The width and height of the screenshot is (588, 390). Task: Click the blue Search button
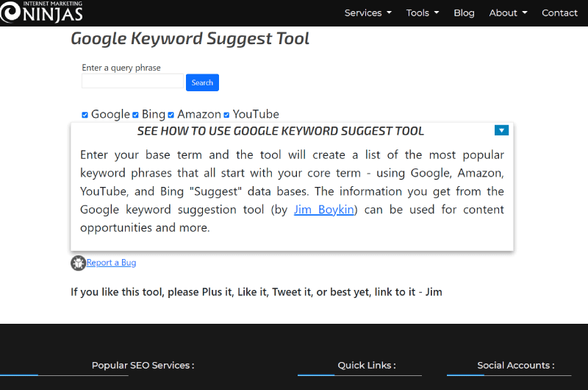click(202, 82)
